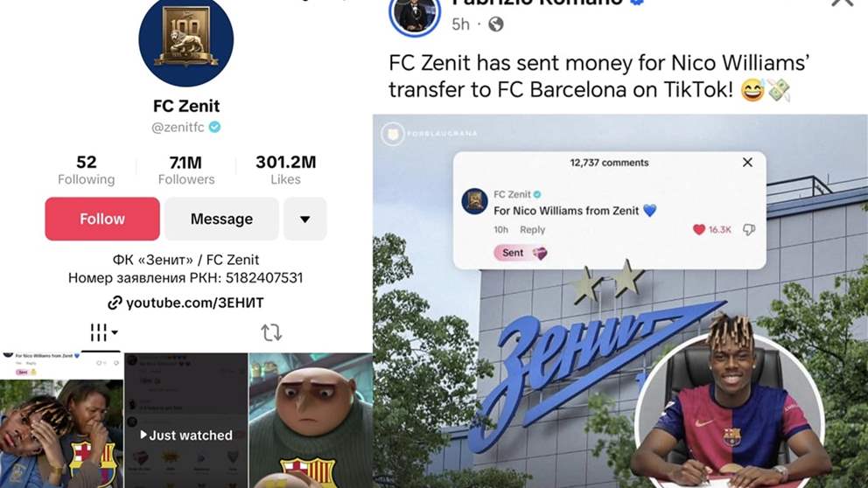868x488 pixels.
Task: Open the Gru Barcelona video thumbnail
Action: 311,421
